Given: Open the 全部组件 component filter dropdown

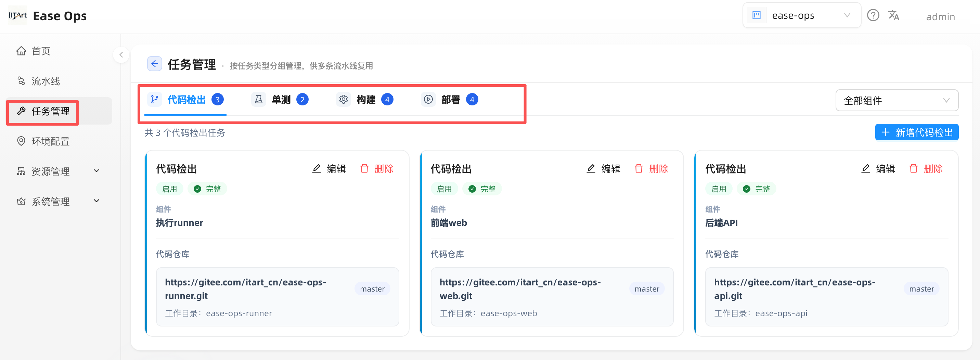Looking at the screenshot, I should tap(897, 101).
